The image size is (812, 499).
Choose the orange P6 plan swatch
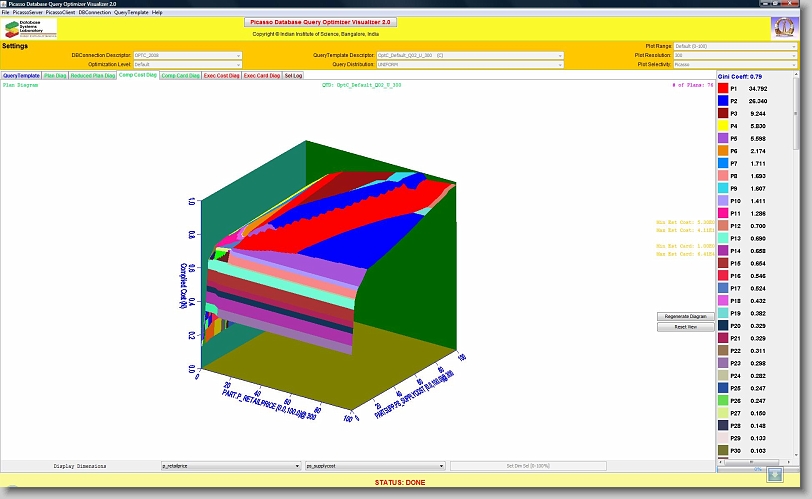[723, 150]
